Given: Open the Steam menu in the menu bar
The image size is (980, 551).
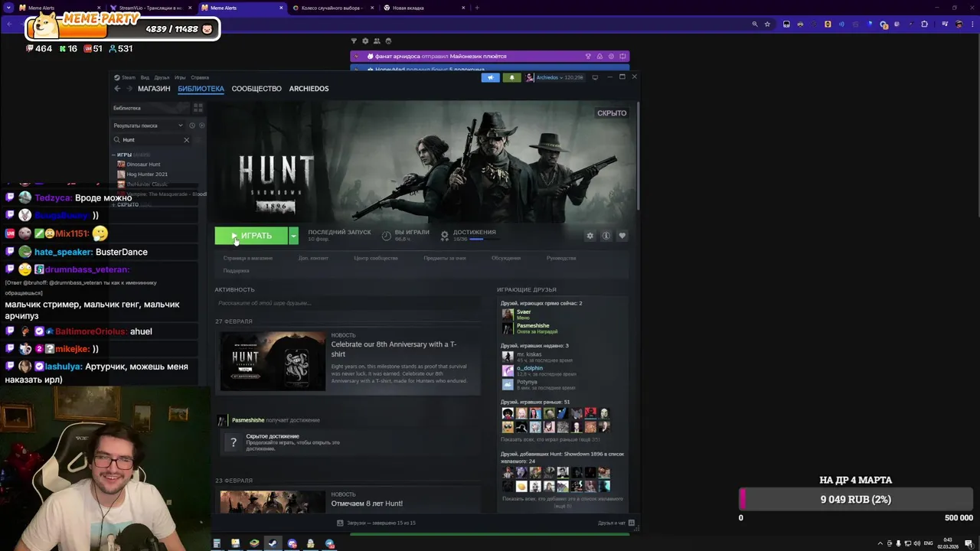Looking at the screenshot, I should coord(126,77).
